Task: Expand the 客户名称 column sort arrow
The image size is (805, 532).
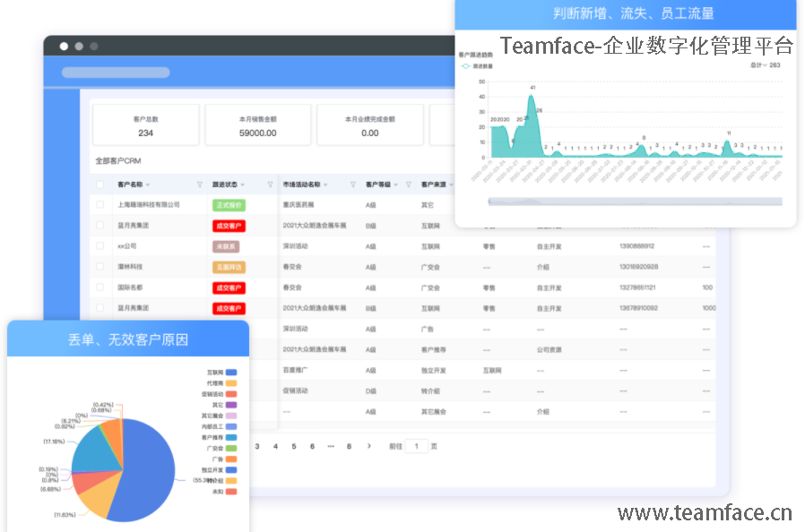Action: pos(148,184)
